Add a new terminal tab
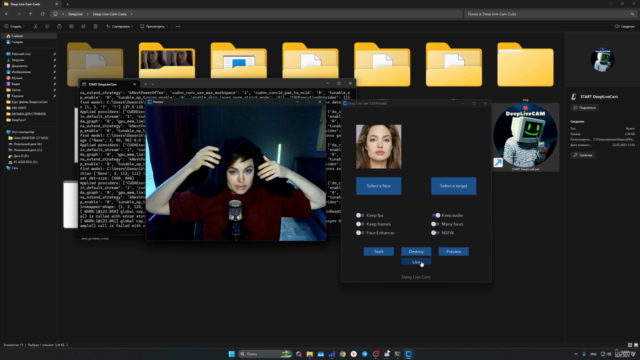Viewport: 640px width, 360px height. pos(145,84)
